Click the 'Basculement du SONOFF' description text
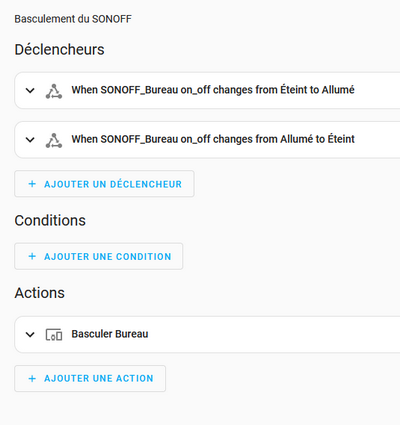The image size is (400, 425). pyautogui.click(x=73, y=19)
